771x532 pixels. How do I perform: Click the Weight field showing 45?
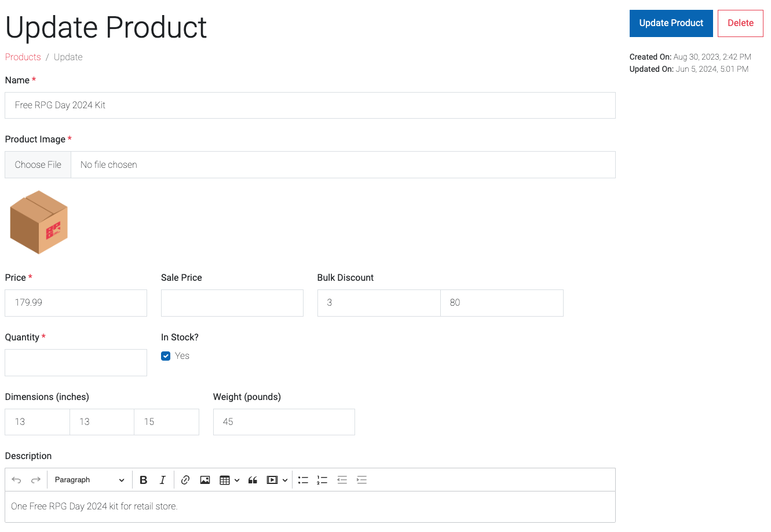coord(284,422)
